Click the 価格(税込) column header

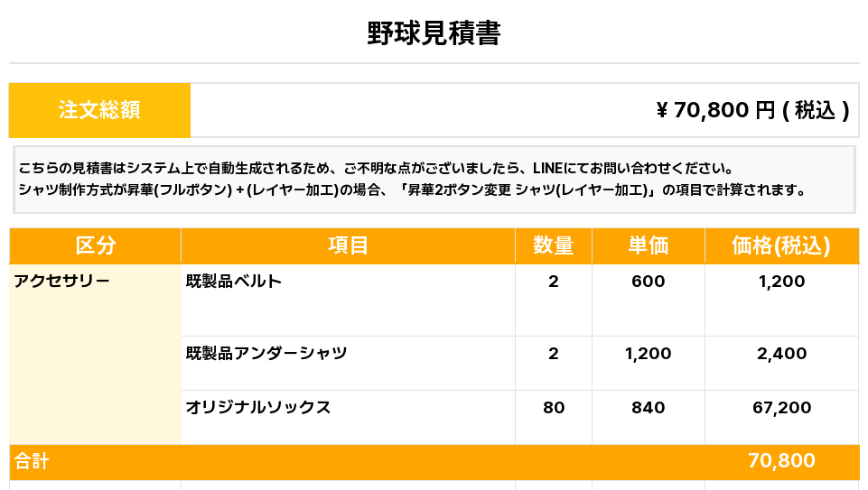[x=781, y=245]
